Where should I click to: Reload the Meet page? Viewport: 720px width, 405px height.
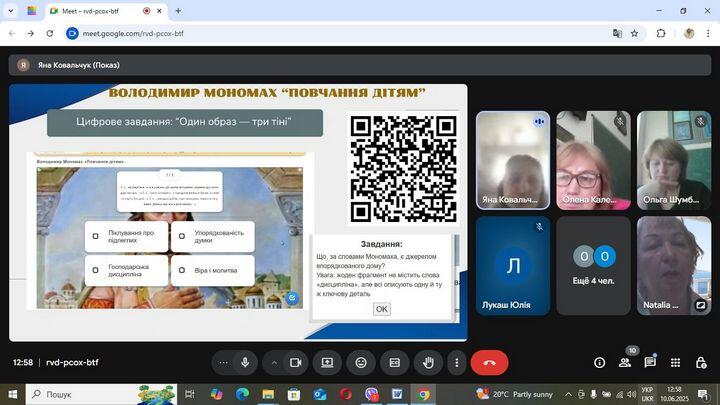click(50, 34)
